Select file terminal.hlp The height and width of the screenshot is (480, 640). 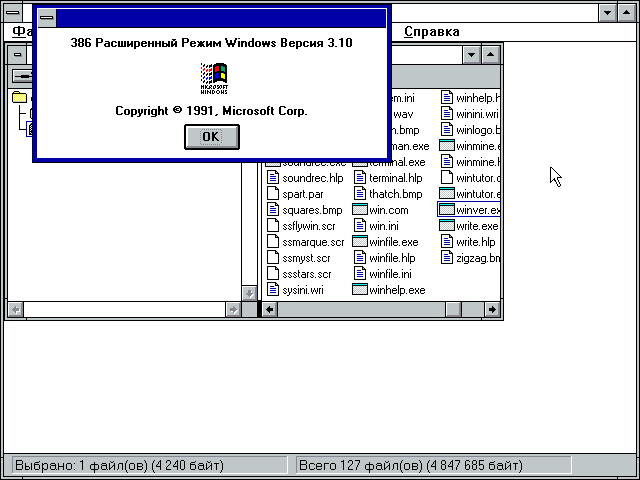[x=388, y=178]
